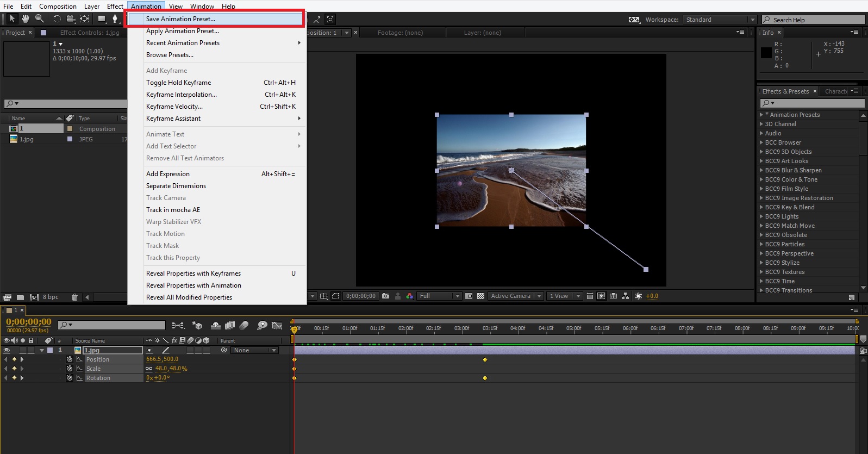Image resolution: width=868 pixels, height=454 pixels.
Task: Select the Rotation tool
Action: tap(57, 19)
